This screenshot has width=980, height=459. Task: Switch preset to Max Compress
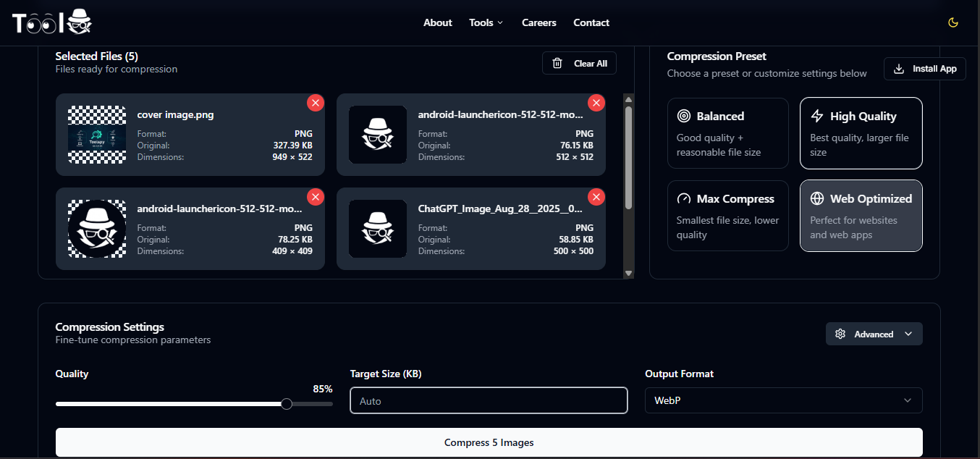coord(727,216)
